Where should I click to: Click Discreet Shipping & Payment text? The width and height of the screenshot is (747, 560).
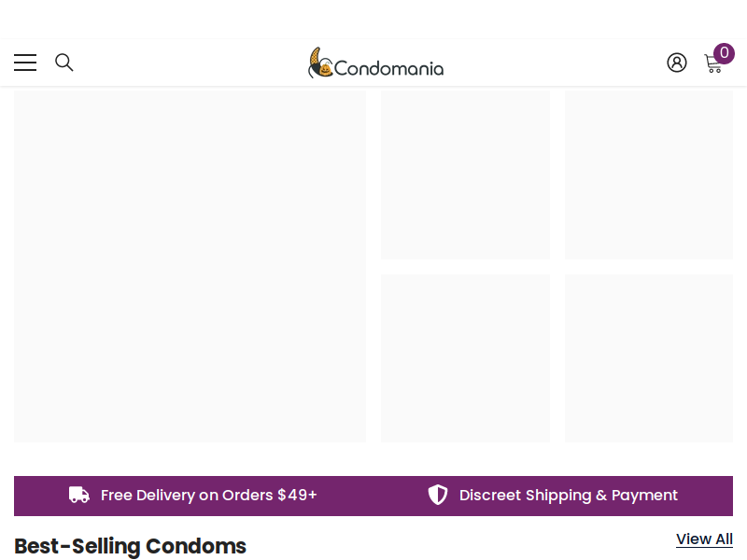[569, 496]
